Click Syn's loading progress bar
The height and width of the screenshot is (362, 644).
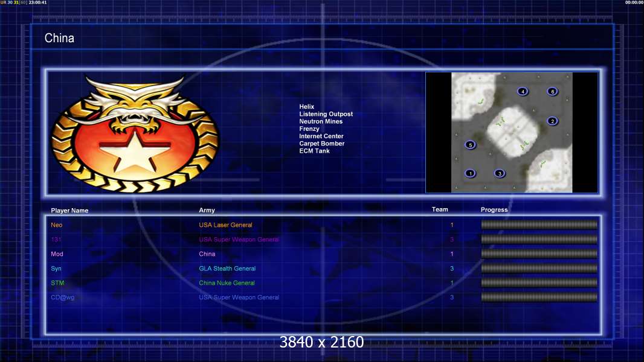[x=539, y=268]
